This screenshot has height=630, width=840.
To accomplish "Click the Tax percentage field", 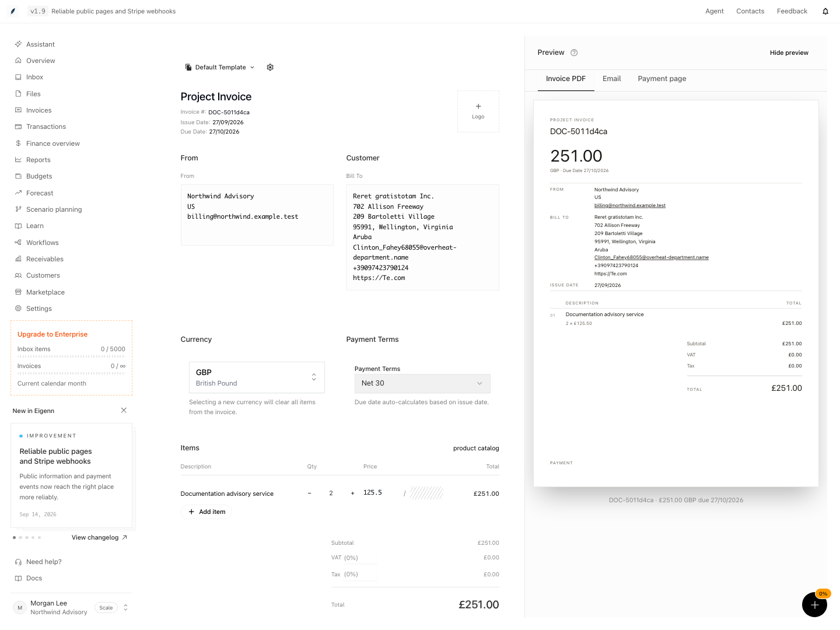I will (360, 575).
